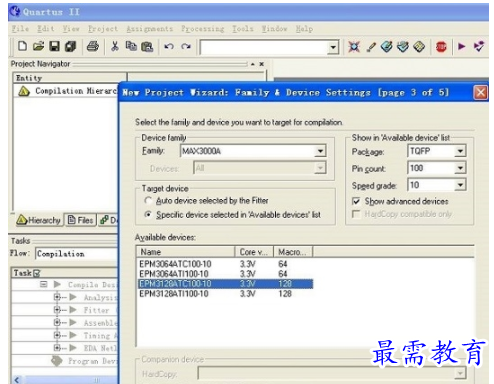Screen dimensions: 494x384
Task: Click the Program Device task icon
Action: tap(57, 361)
